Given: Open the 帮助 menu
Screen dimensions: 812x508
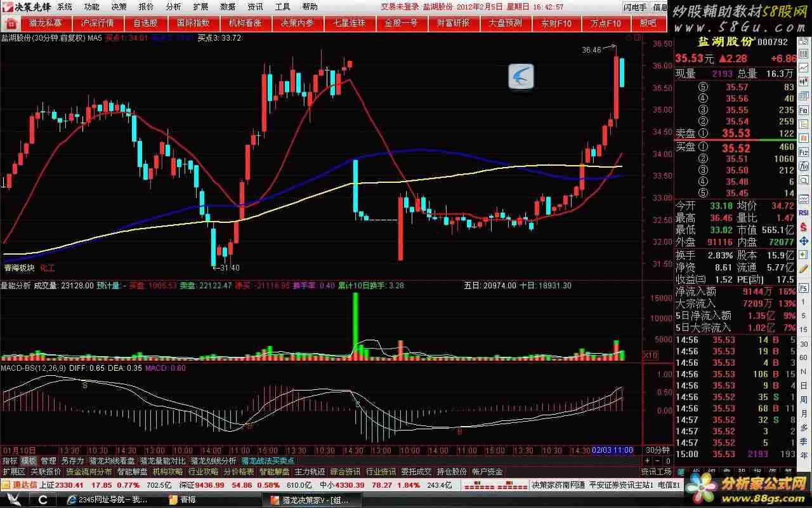Looking at the screenshot, I should (x=310, y=7).
